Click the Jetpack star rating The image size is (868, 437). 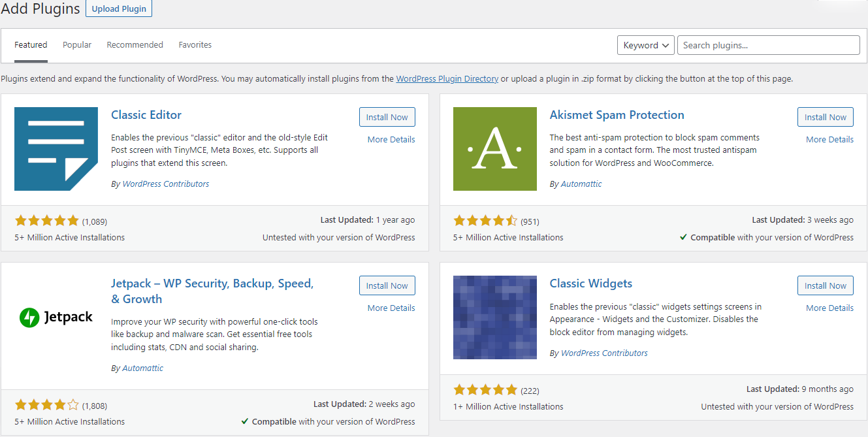(x=47, y=405)
